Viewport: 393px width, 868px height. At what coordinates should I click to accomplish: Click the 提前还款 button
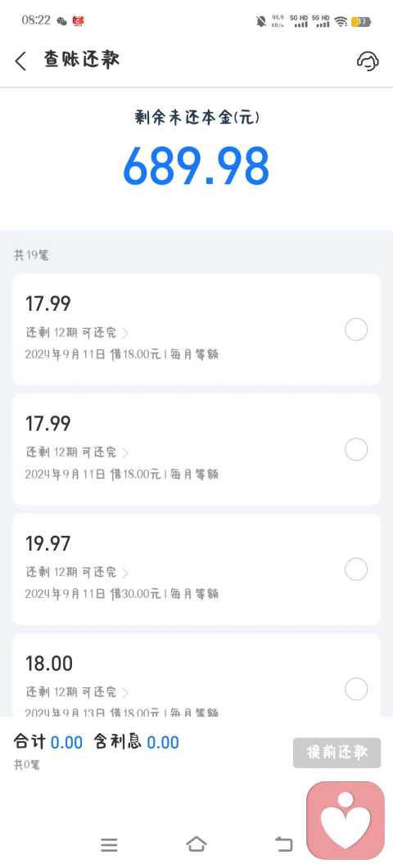click(337, 753)
